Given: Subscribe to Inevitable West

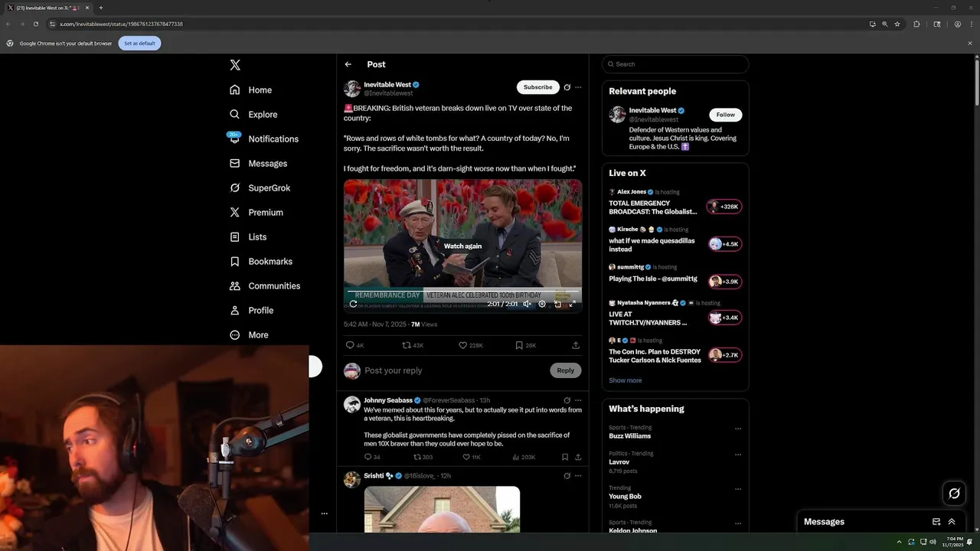Looking at the screenshot, I should click(537, 87).
